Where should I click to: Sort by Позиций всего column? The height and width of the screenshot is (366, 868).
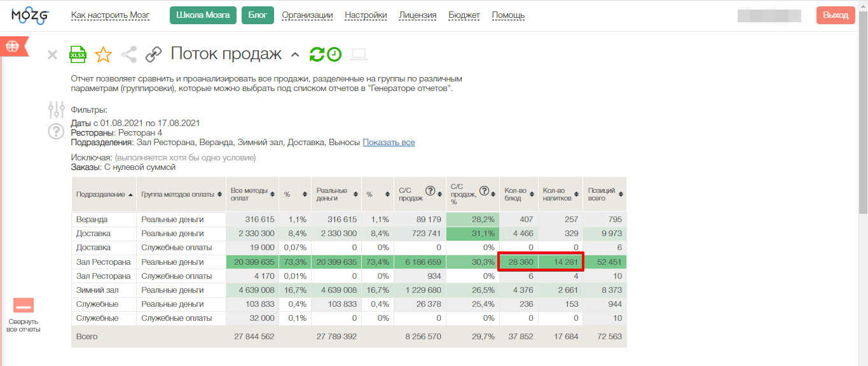click(x=604, y=194)
